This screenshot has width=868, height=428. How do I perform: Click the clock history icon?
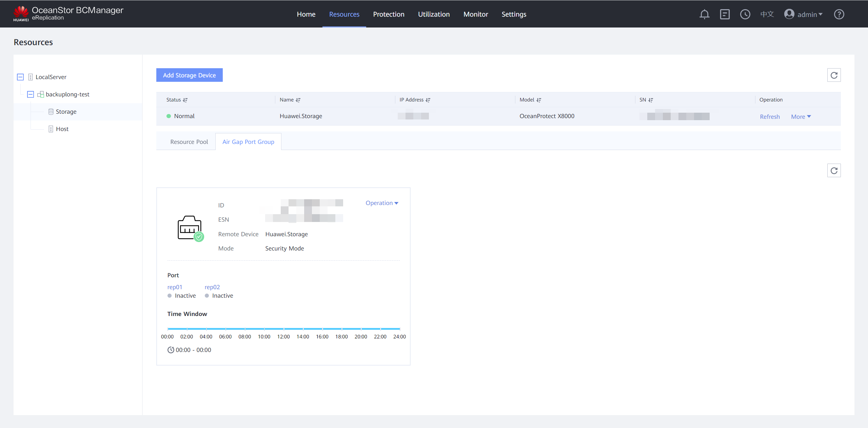745,14
